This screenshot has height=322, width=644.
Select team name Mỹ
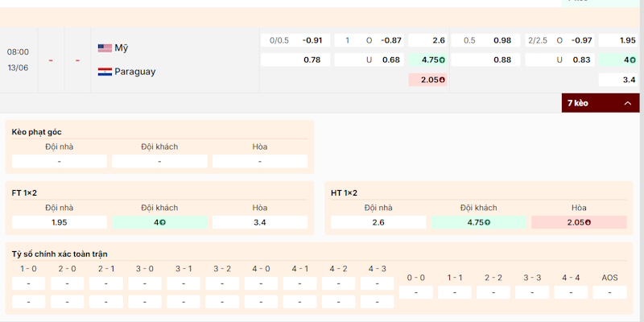[122, 48]
